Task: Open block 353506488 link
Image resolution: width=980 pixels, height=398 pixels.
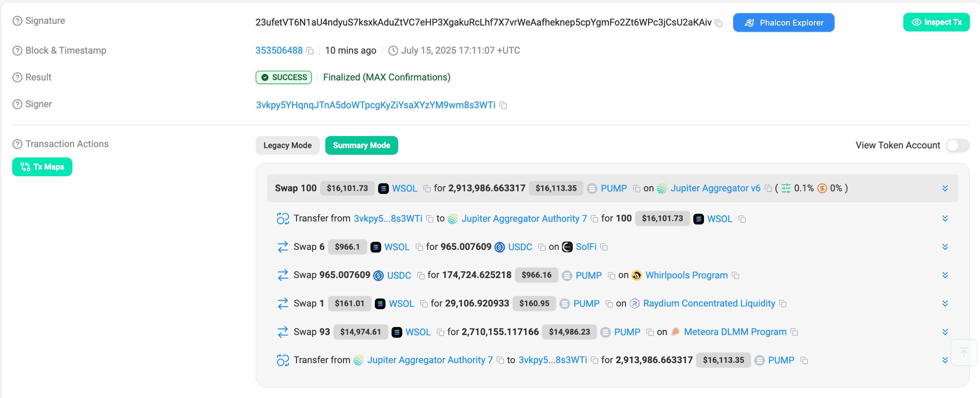Action: [x=279, y=51]
